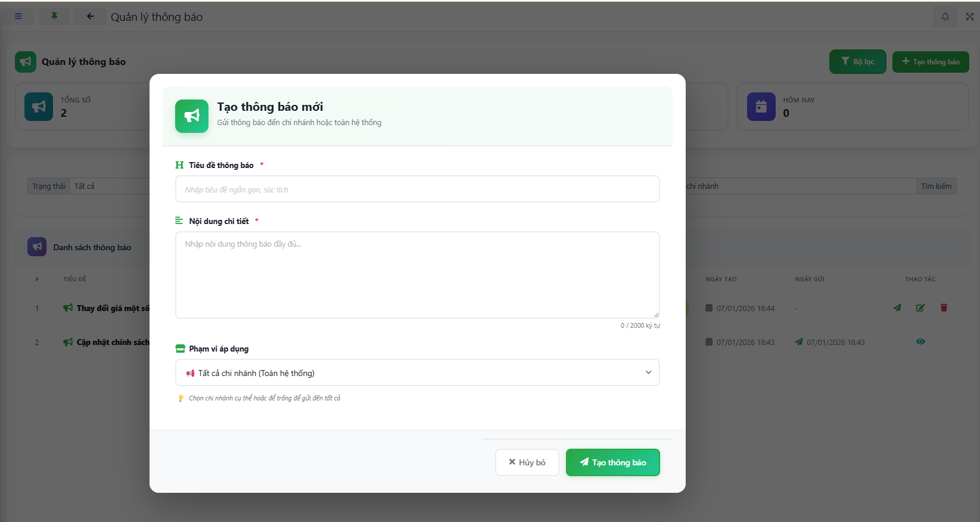Click the red delete trash icon
The height and width of the screenshot is (522, 980).
coord(944,308)
